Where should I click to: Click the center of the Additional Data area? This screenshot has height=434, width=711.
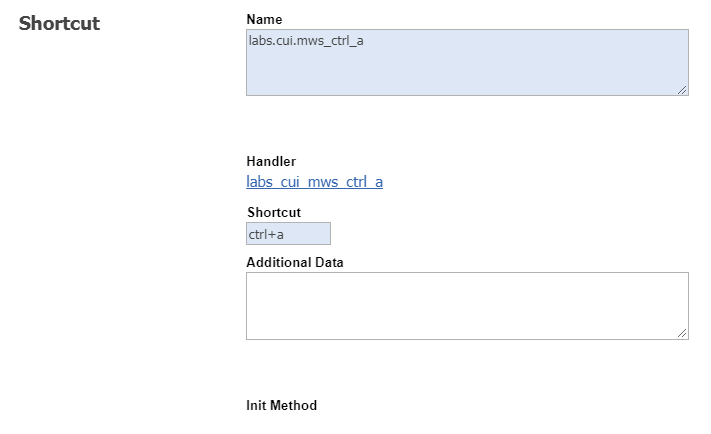pos(467,306)
